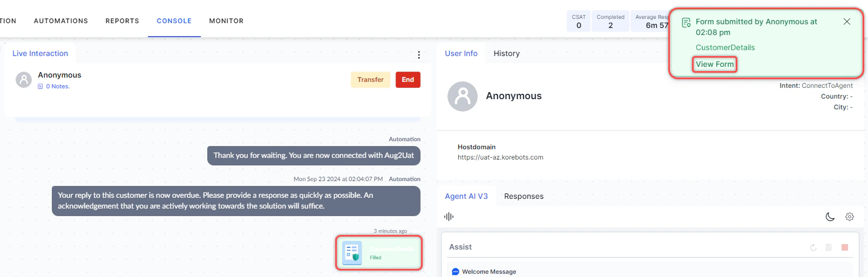Click the Intent: ConnectToAgent text

816,86
